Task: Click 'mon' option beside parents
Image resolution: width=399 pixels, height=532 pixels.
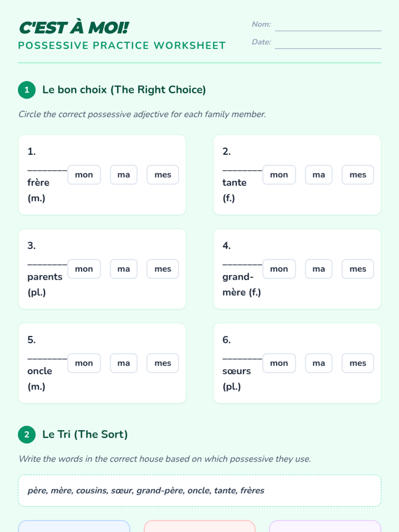Action: tap(84, 269)
